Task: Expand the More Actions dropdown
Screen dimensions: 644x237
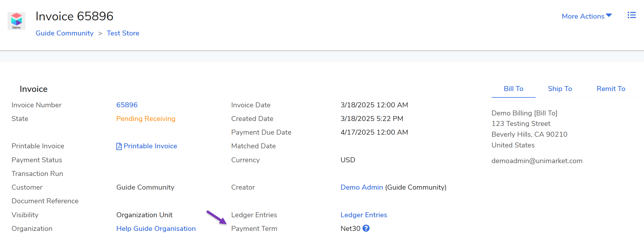Action: tap(583, 16)
